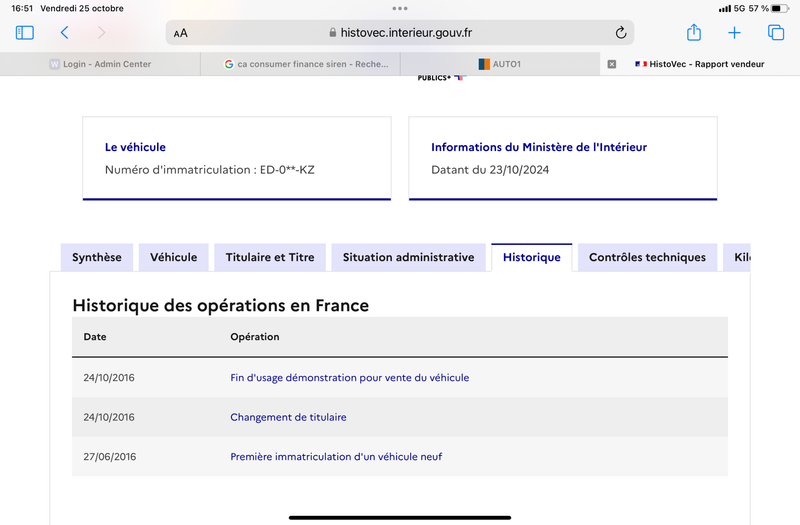Click date beside Fin d'usage démonstration
Viewport: 800px width, 525px height.
[x=109, y=378]
